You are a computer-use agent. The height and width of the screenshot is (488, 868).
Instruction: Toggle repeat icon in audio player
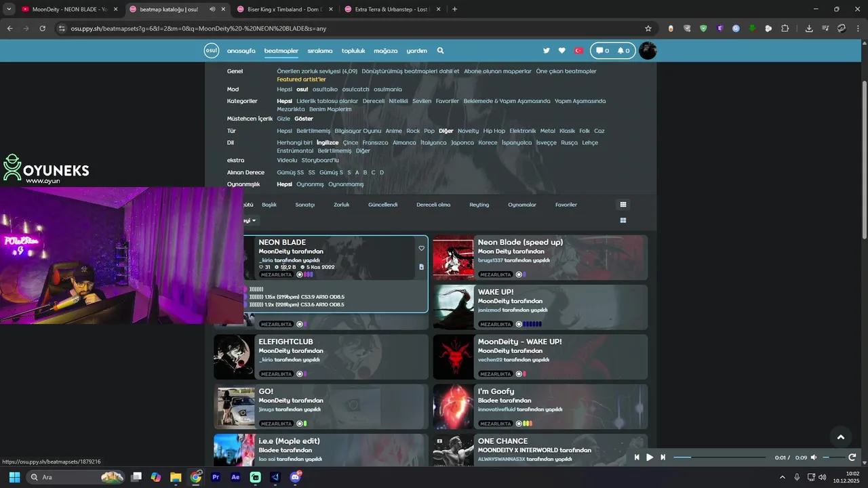click(852, 457)
